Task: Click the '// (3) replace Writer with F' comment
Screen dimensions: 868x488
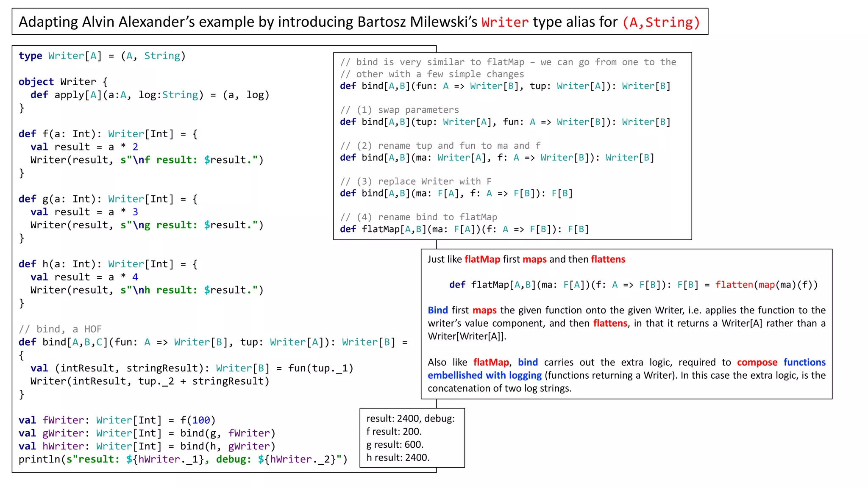Action: (x=415, y=182)
